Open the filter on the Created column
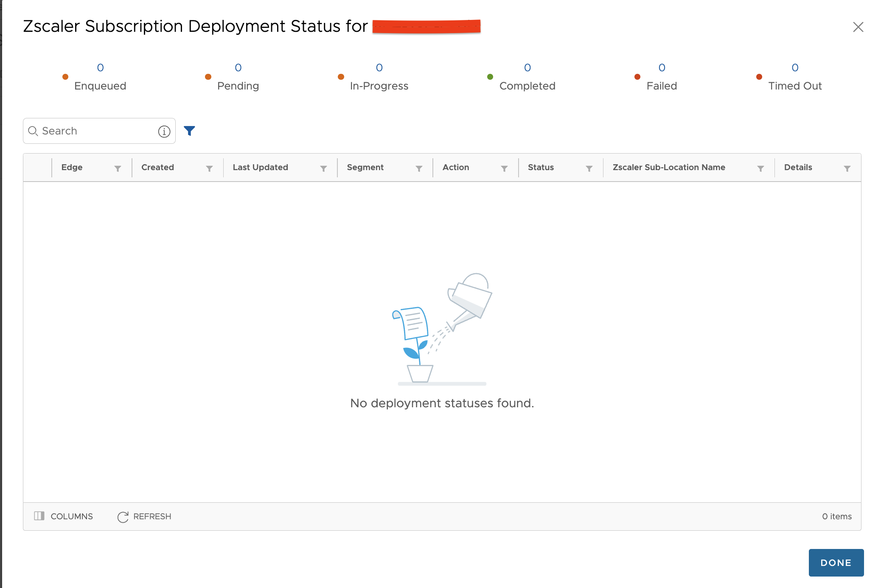Image resolution: width=881 pixels, height=588 pixels. (x=210, y=168)
